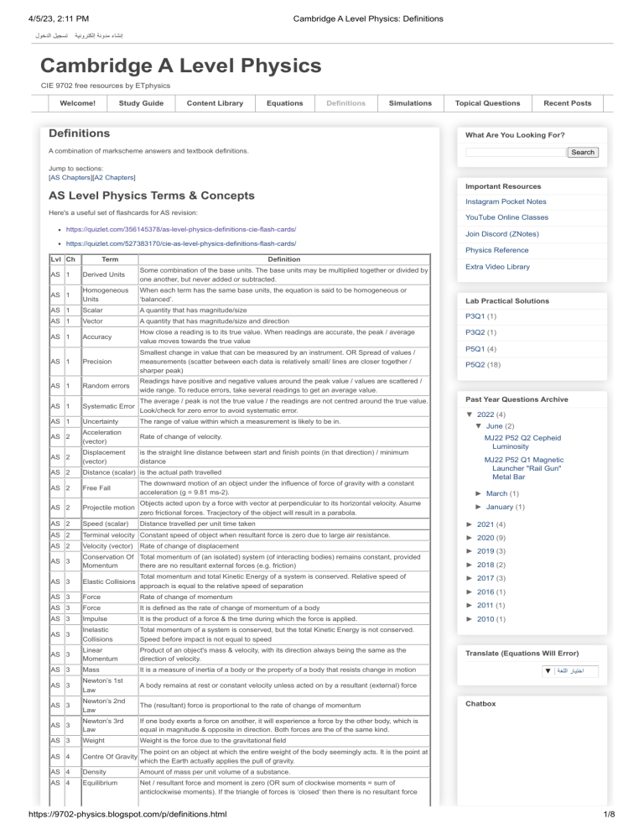Open the quizlet 356145378 flashcards link
This screenshot has width=644, height=834.
pyautogui.click(x=181, y=230)
